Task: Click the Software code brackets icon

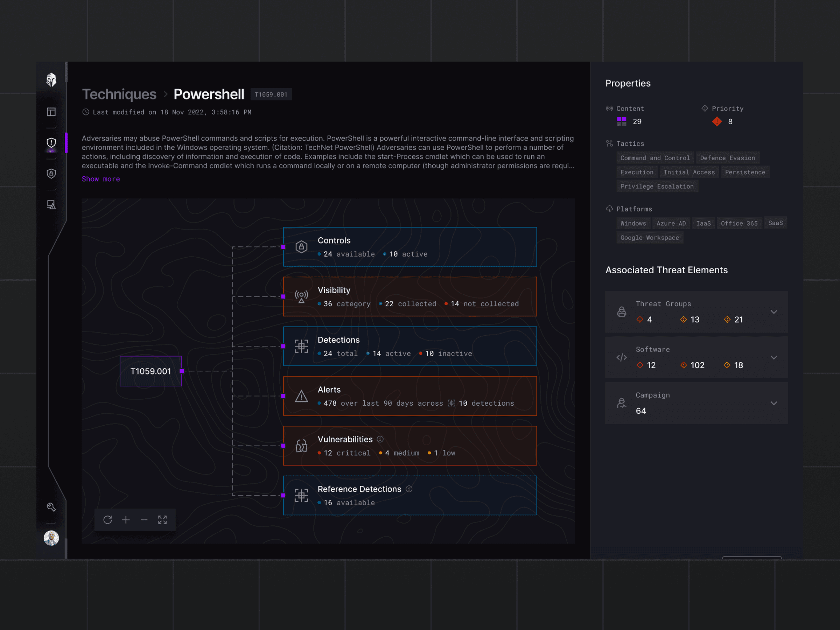Action: (x=622, y=357)
